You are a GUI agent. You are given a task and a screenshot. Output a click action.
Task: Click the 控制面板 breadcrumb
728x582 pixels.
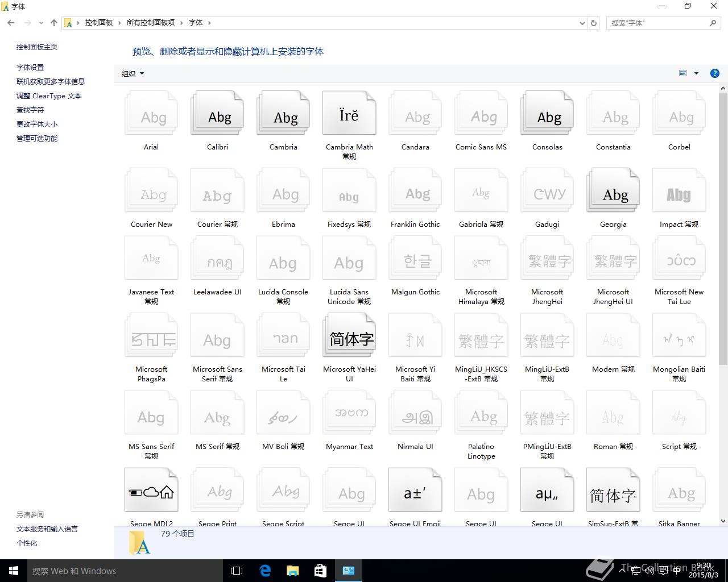click(x=99, y=23)
